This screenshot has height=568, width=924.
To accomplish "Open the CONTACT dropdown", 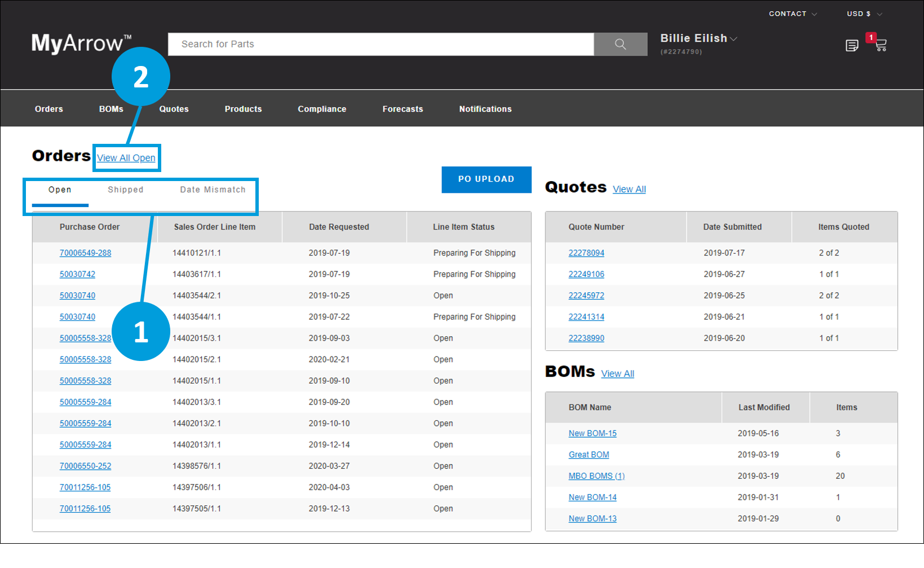I will tap(789, 14).
